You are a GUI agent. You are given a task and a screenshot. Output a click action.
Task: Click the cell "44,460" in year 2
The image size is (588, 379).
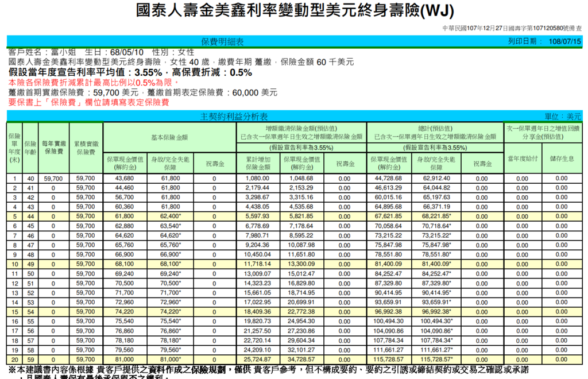tap(124, 188)
